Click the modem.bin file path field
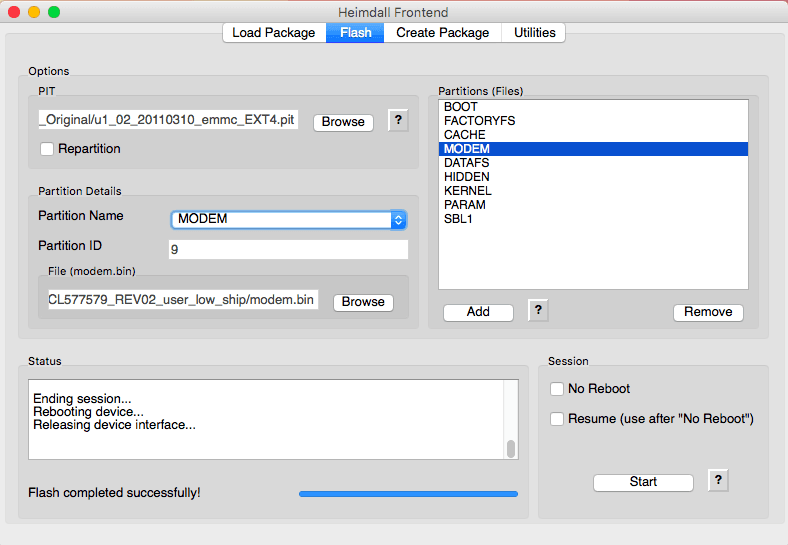 click(x=183, y=300)
